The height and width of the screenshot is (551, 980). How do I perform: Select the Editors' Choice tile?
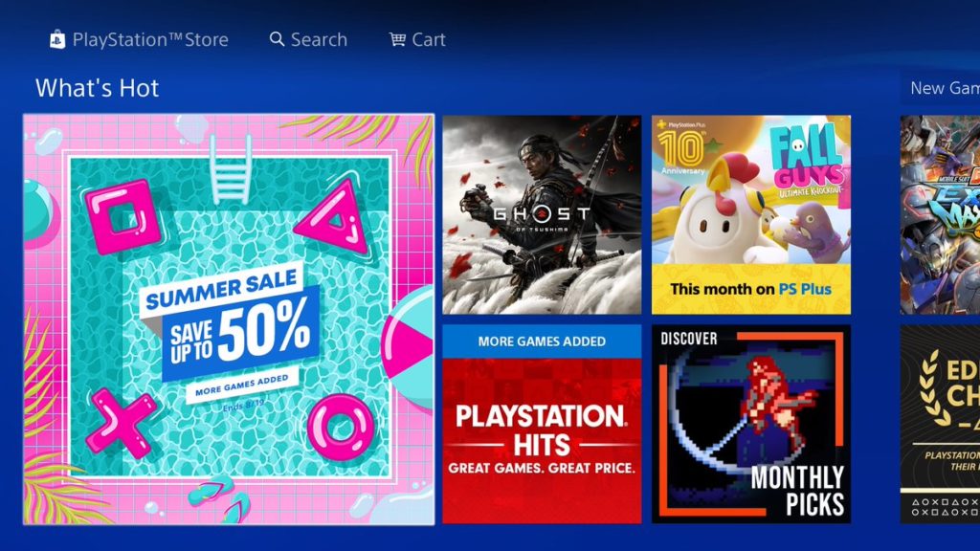point(940,424)
